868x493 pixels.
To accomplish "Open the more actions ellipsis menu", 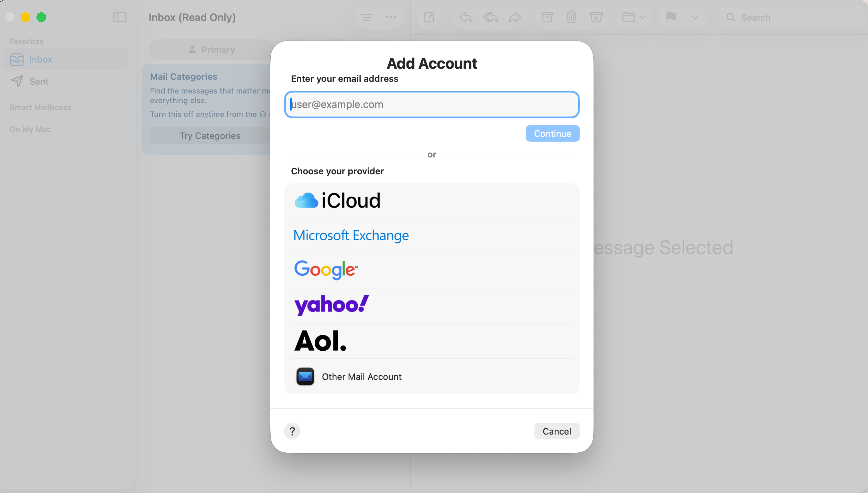I will pos(390,17).
